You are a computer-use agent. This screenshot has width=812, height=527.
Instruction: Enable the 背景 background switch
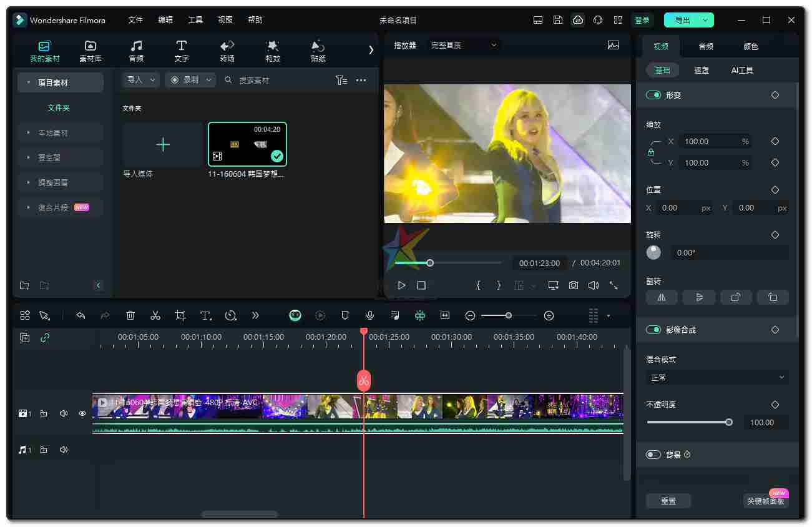pos(653,455)
